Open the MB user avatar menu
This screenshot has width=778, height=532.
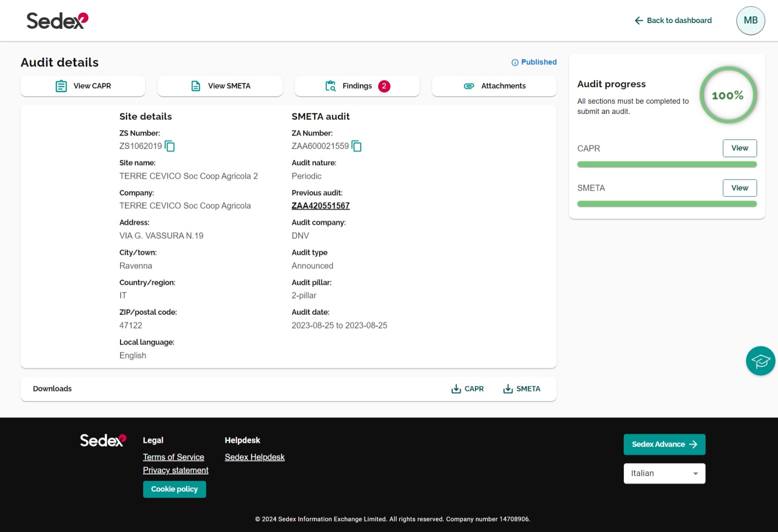(x=750, y=20)
